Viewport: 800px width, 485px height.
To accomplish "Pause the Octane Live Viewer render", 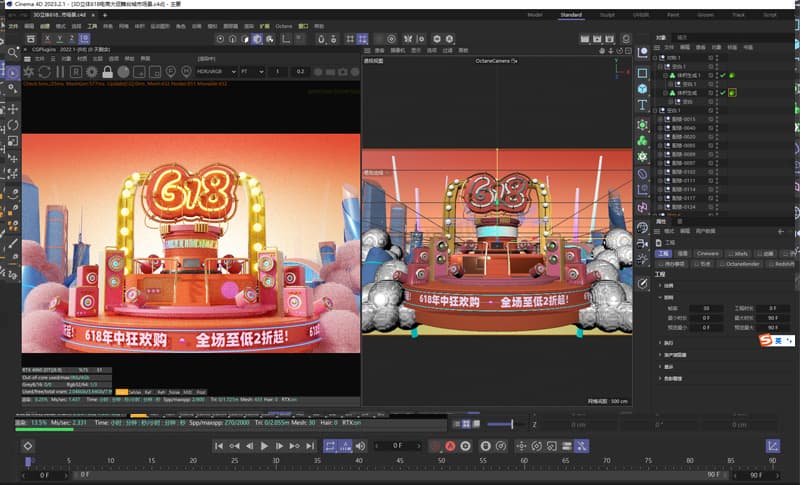I will (60, 72).
